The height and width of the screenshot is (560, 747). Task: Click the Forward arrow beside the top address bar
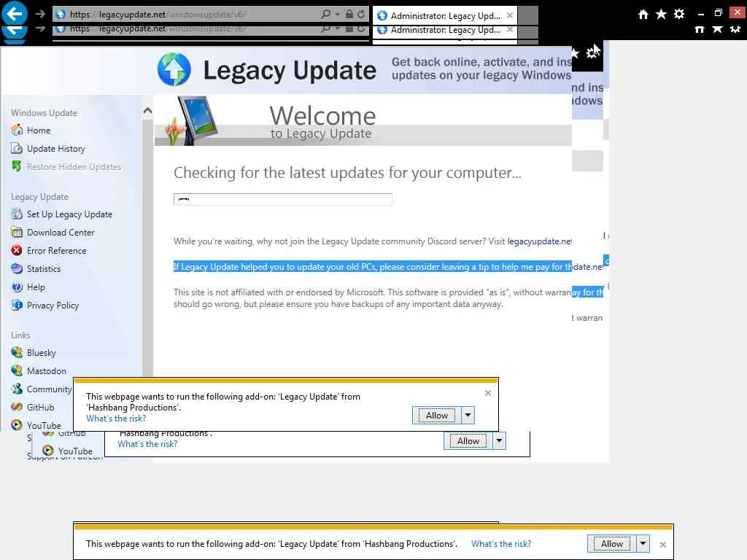(41, 14)
